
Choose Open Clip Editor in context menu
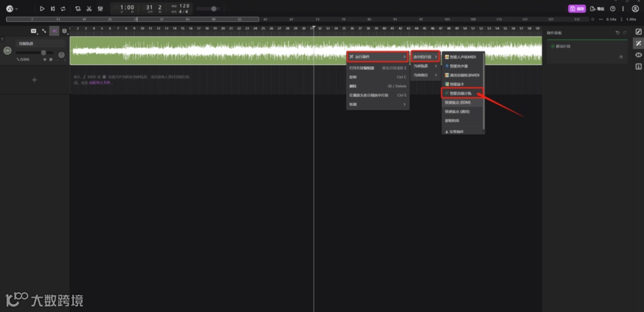(377, 68)
